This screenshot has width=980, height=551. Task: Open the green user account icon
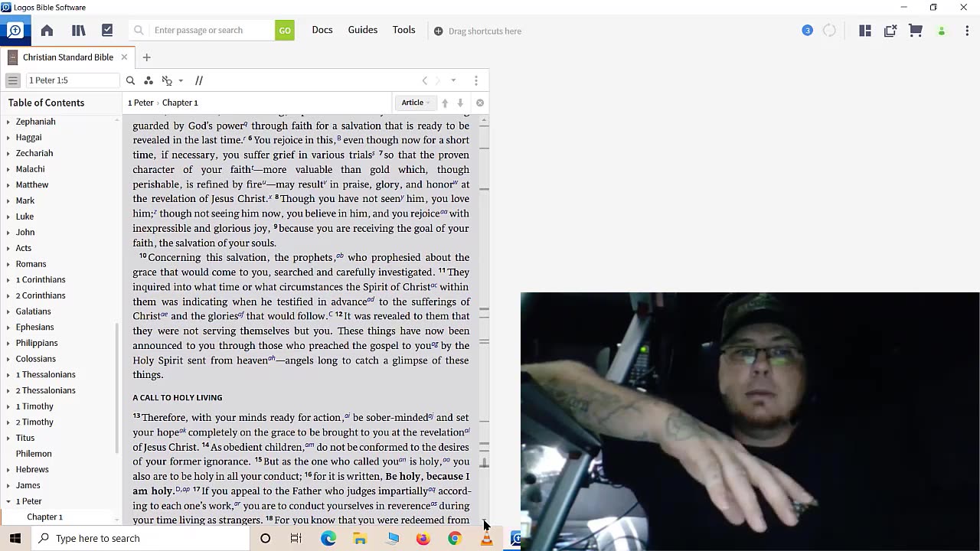coord(942,31)
